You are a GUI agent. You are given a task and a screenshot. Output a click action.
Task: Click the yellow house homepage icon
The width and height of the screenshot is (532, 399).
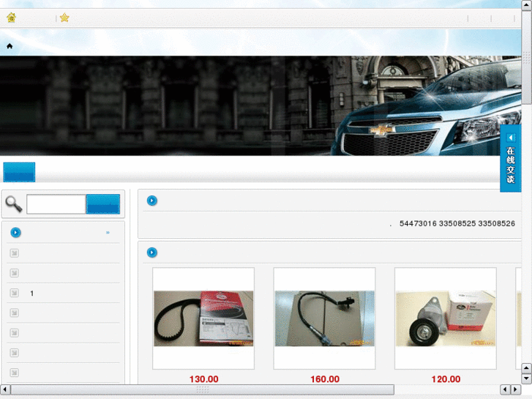point(11,18)
